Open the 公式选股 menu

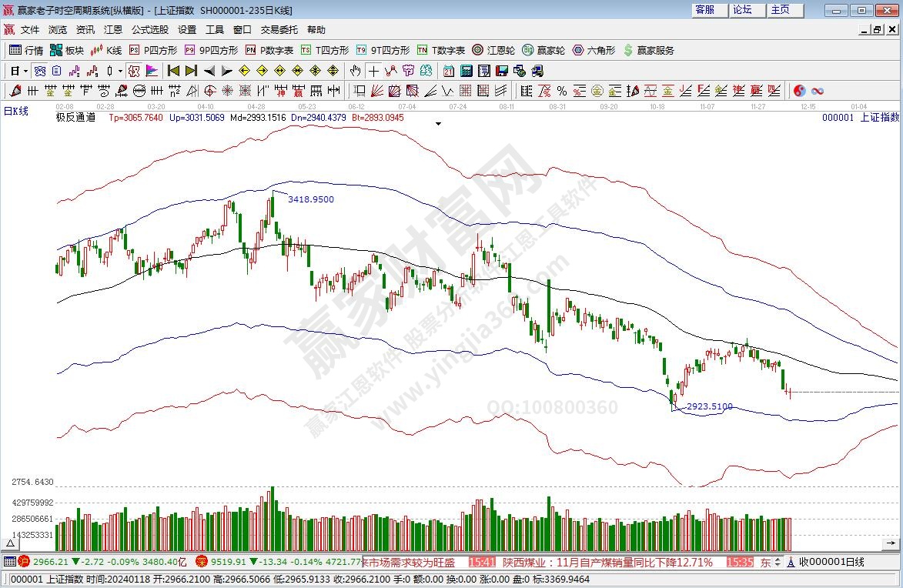click(149, 30)
